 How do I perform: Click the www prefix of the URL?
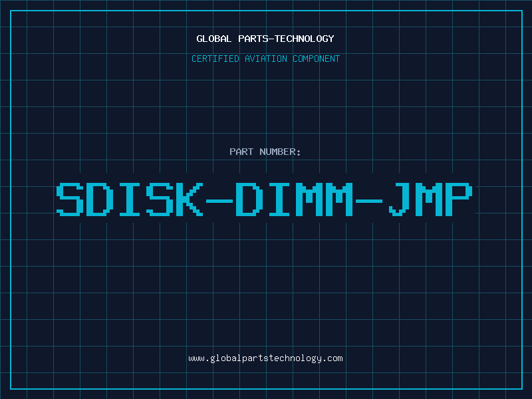(196, 359)
